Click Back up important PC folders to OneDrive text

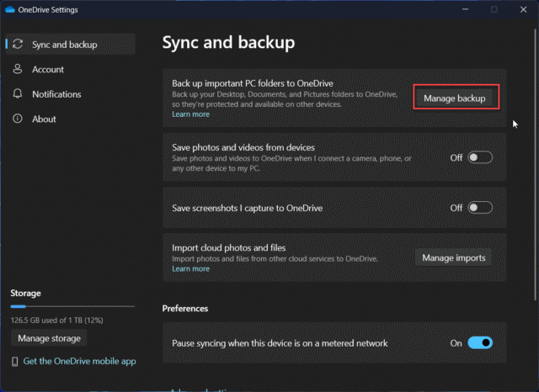tap(253, 83)
